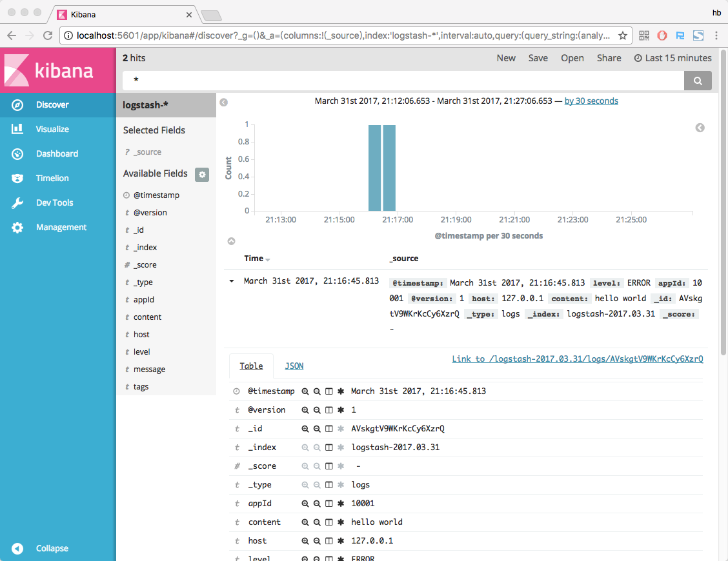Viewport: 728px width, 561px height.
Task: Filter for _id value
Action: [x=305, y=429]
